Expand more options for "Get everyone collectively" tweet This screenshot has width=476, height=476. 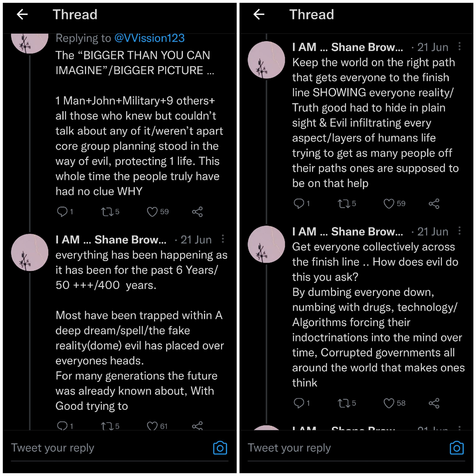pyautogui.click(x=459, y=231)
